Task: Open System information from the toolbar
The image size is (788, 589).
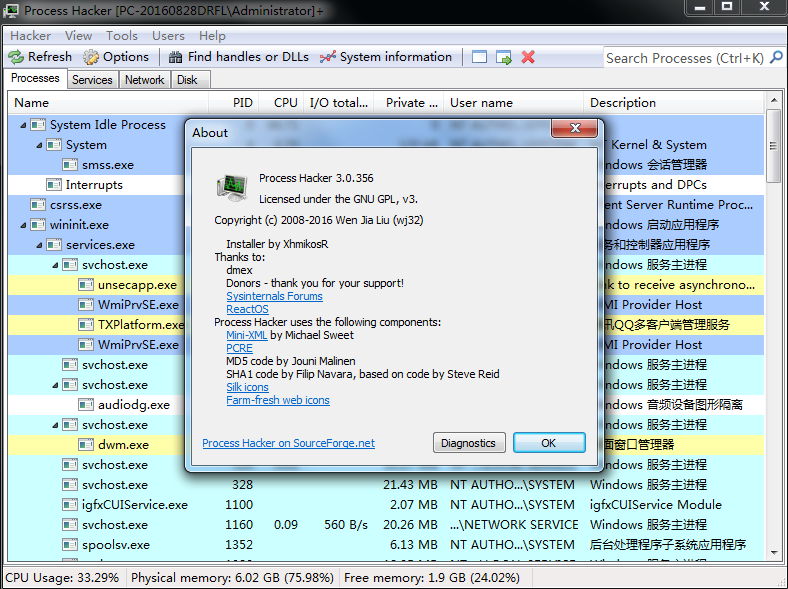Action: (x=386, y=57)
